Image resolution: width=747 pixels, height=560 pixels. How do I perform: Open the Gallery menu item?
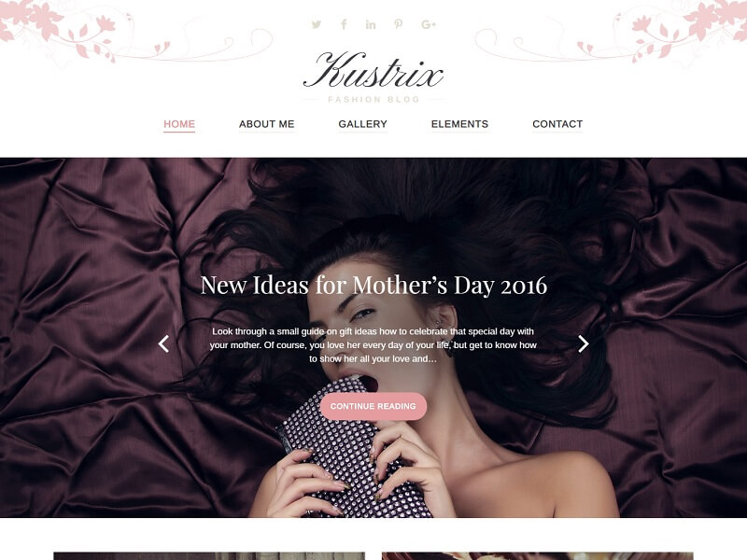click(362, 124)
